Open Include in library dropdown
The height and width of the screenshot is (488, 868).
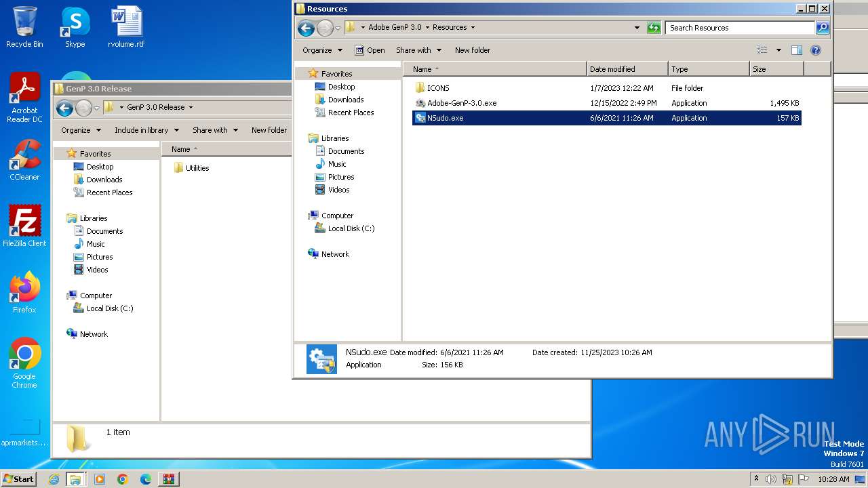146,130
